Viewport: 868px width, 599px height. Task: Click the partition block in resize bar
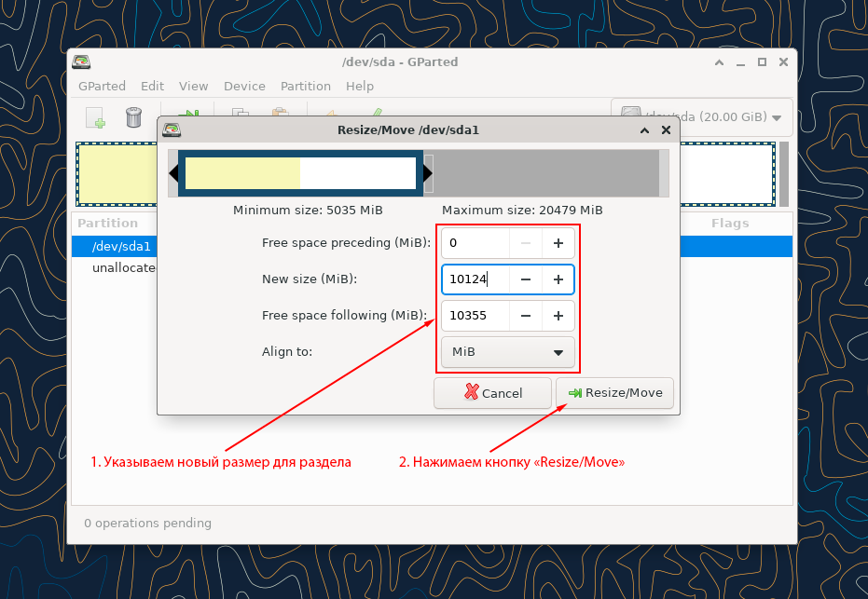pyautogui.click(x=300, y=173)
